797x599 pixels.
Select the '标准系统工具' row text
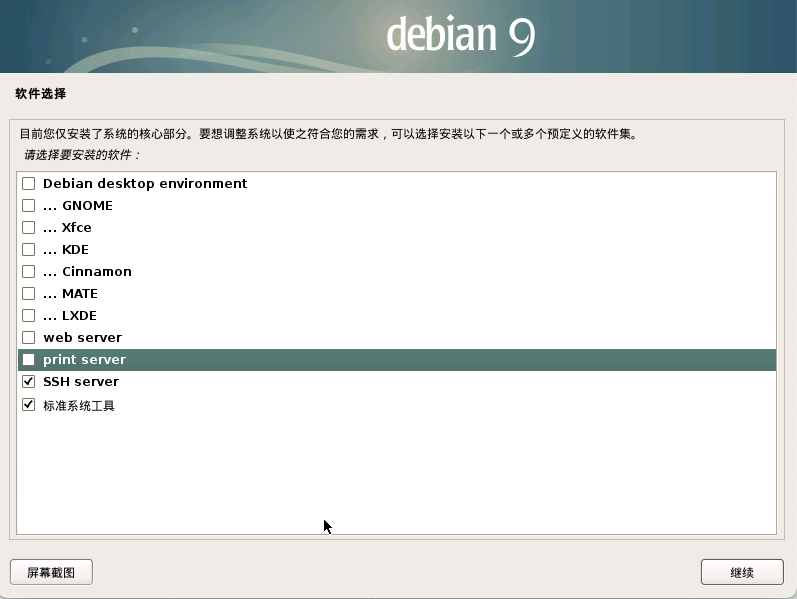[79, 406]
